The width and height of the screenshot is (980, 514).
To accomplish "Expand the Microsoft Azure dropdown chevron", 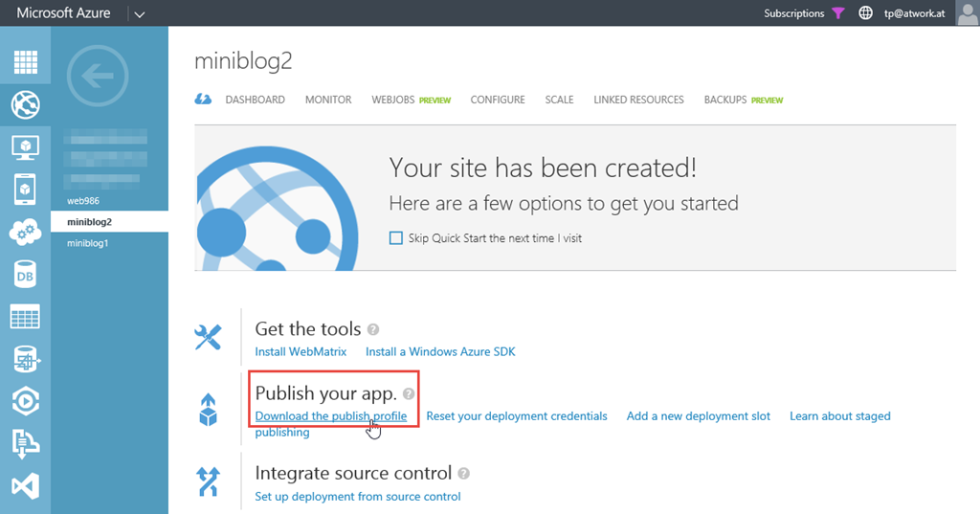I will [x=140, y=14].
